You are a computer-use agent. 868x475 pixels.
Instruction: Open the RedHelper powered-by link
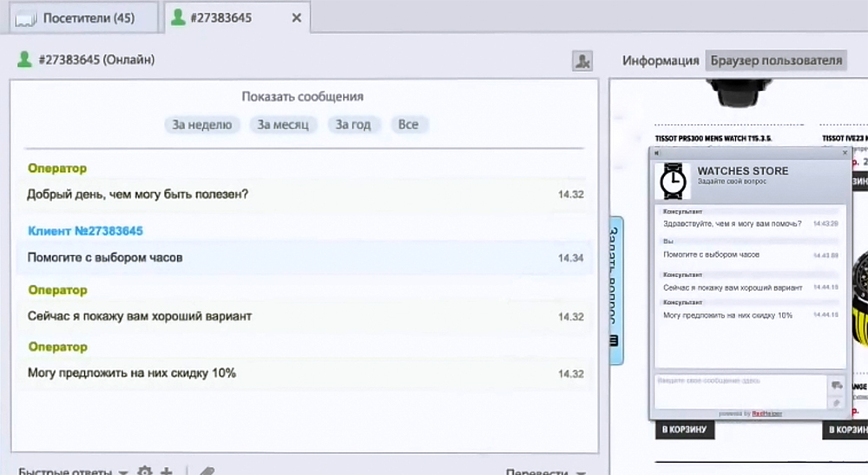(766, 413)
